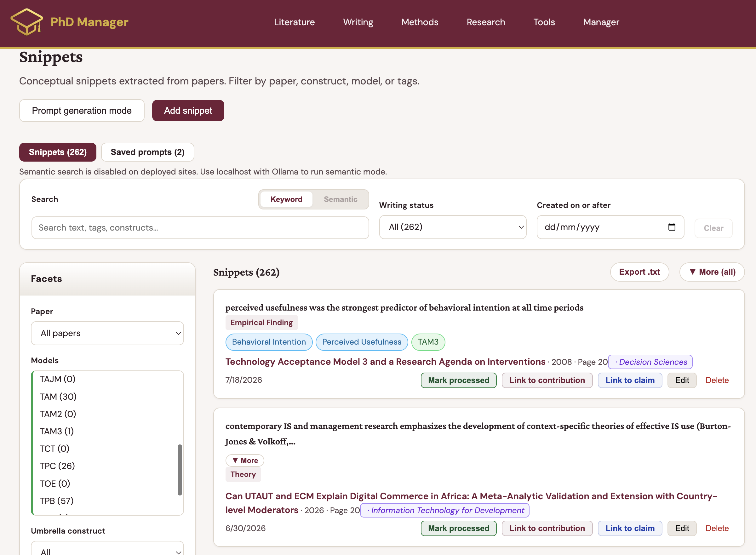Click the Models list scrollbar thumb

pos(180,470)
